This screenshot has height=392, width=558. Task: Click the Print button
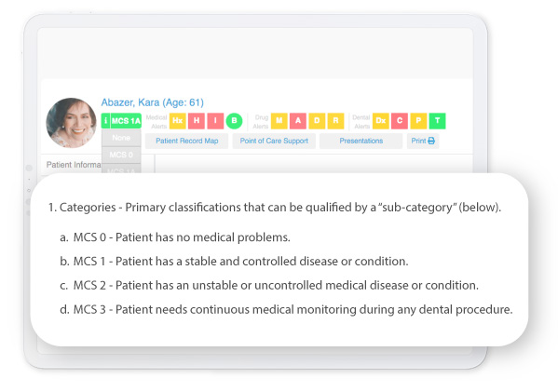423,141
